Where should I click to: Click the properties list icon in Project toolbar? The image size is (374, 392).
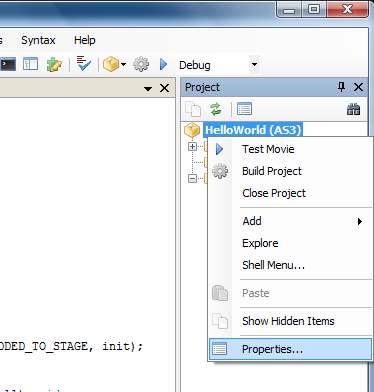[244, 109]
